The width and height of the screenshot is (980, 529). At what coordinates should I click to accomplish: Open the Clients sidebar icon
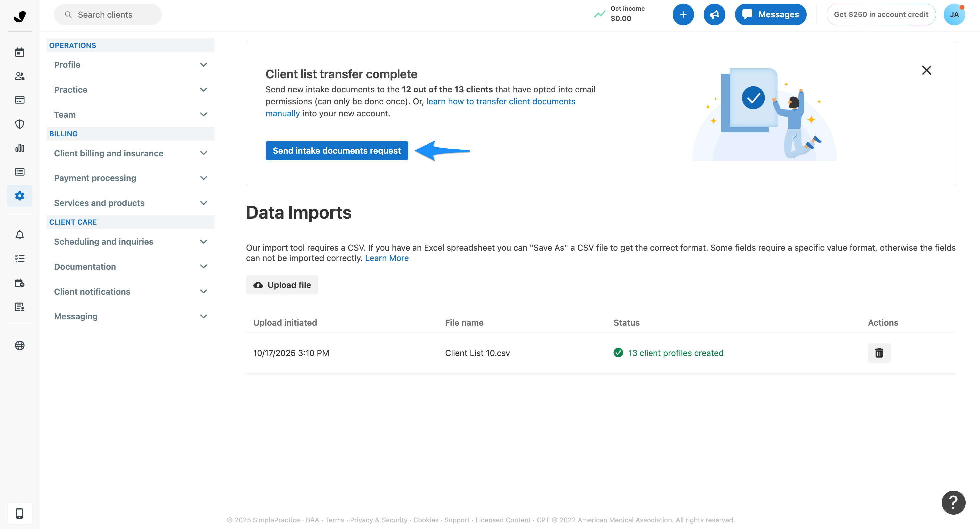19,76
